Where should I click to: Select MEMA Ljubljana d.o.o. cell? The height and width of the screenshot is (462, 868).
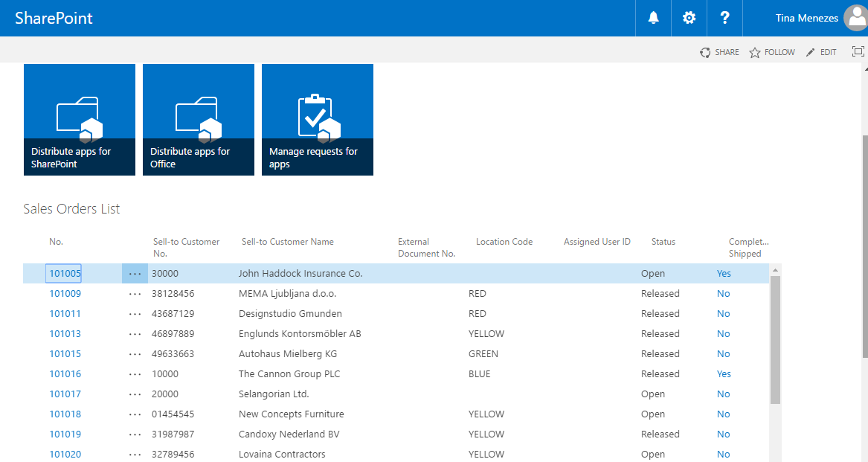click(287, 294)
